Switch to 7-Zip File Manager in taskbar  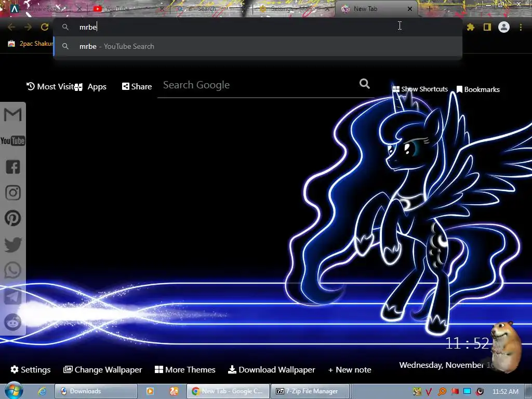(x=310, y=391)
